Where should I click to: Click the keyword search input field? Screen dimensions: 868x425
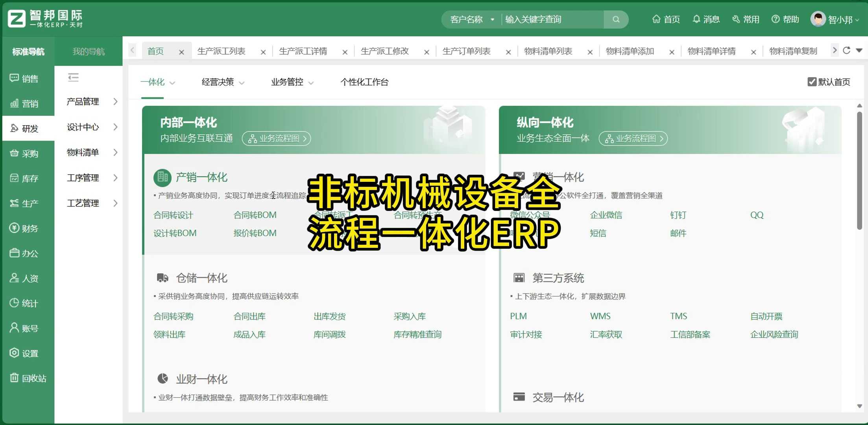click(552, 19)
